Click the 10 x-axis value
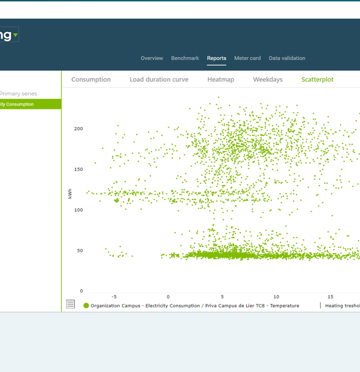 tap(276, 297)
